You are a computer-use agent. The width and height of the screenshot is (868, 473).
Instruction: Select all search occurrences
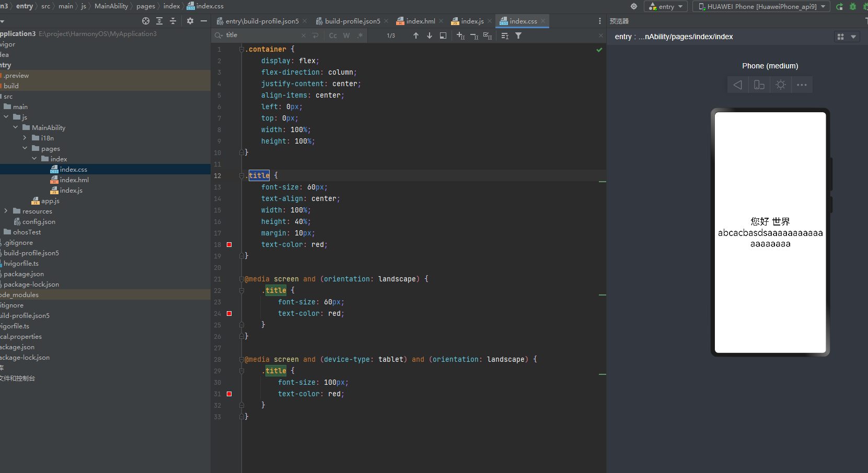(x=488, y=36)
